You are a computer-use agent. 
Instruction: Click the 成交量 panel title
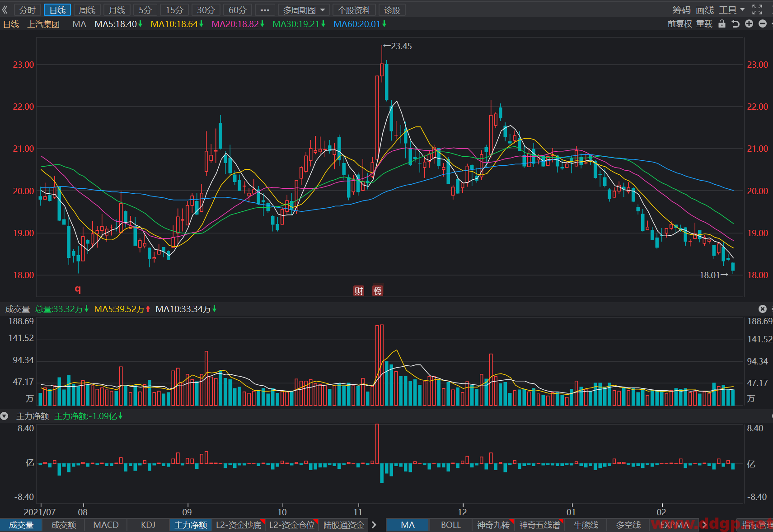[18, 309]
